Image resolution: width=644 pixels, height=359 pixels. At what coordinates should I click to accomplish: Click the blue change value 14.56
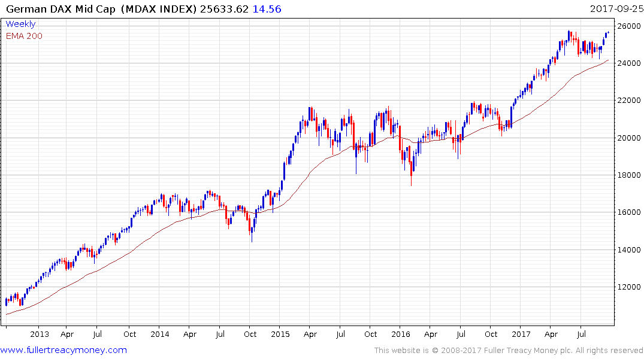267,9
